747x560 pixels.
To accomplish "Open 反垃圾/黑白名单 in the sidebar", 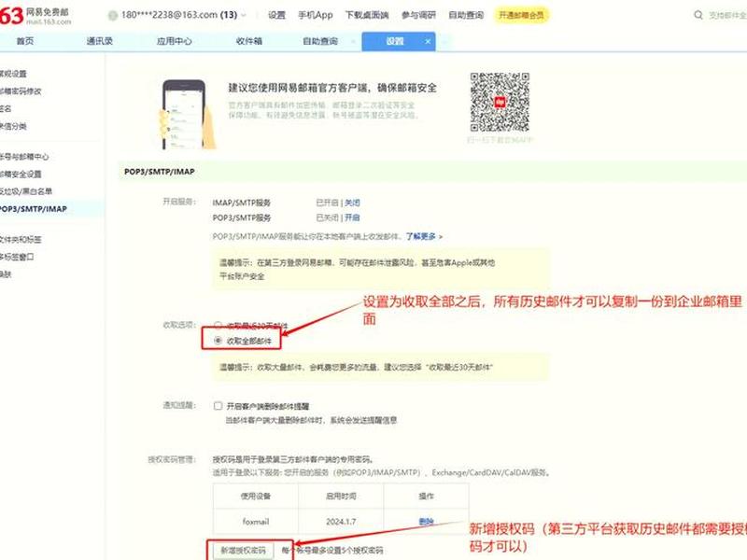I will click(x=26, y=191).
